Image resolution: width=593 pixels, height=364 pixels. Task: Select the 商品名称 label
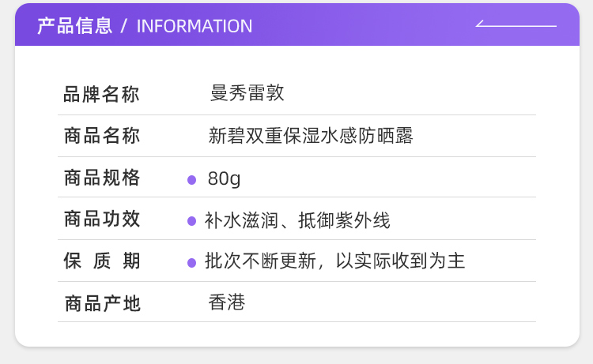tap(102, 136)
